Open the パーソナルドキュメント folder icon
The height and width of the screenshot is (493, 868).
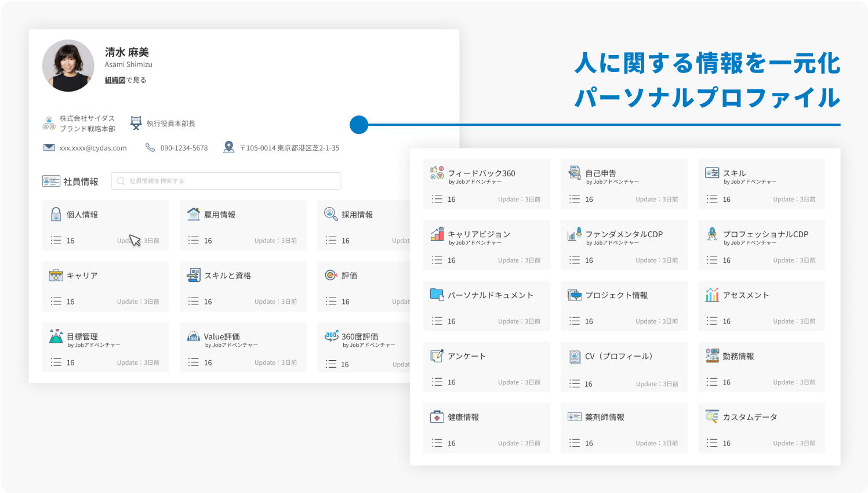point(437,295)
